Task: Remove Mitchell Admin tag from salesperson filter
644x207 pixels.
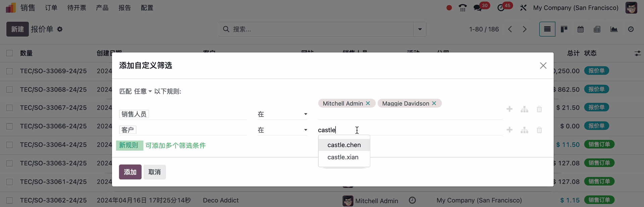Action: tap(368, 103)
